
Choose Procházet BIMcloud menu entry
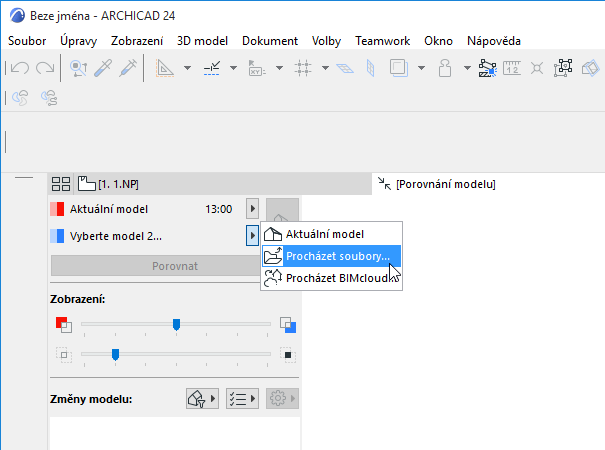pos(331,278)
